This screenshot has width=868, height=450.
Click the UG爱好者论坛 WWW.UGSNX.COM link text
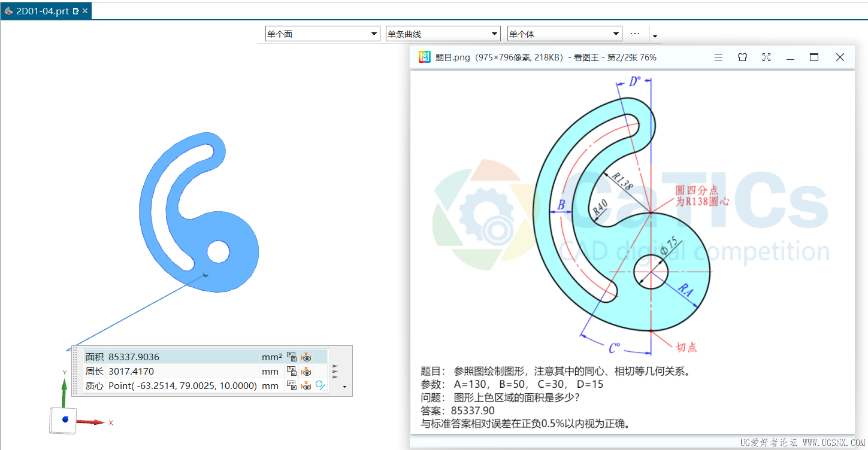click(x=802, y=443)
